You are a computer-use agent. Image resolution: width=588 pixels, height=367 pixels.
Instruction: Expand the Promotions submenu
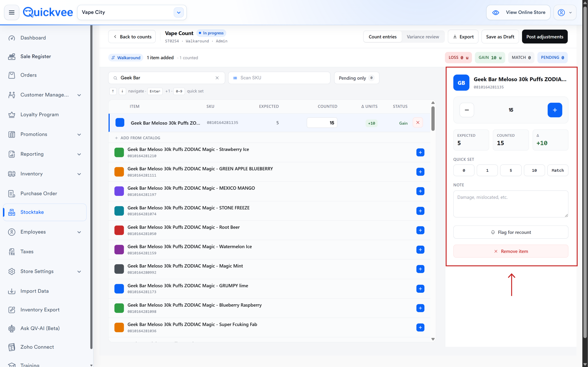[79, 134]
